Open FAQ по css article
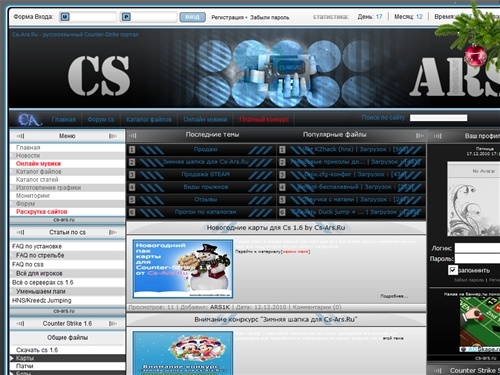 pyautogui.click(x=28, y=264)
